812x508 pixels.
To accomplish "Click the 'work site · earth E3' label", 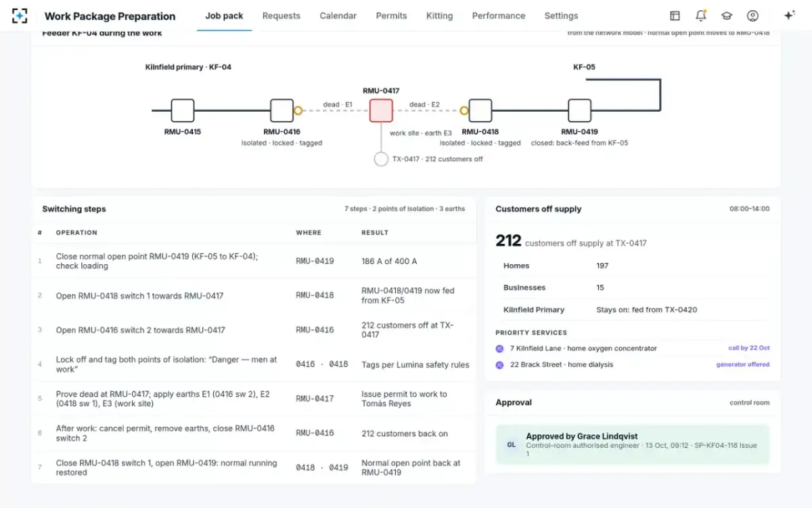I will pyautogui.click(x=421, y=133).
